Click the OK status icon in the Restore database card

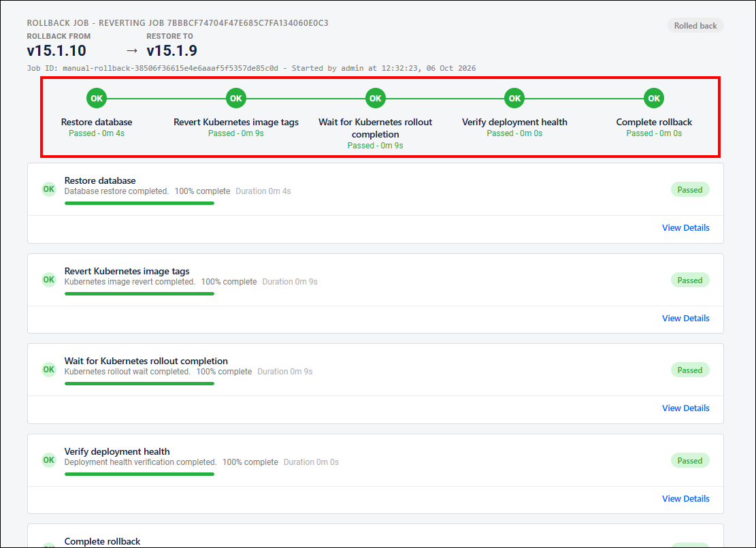[x=49, y=189]
